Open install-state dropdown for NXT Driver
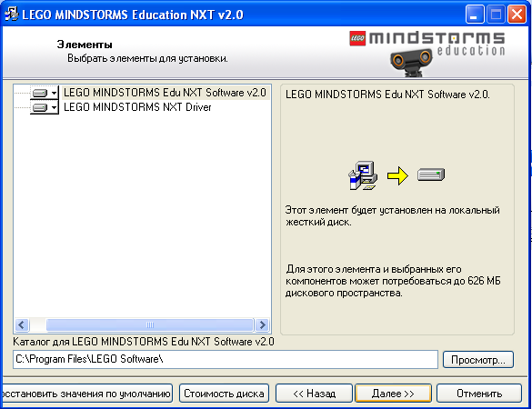Viewport: 532px width, 409px height. [x=45, y=107]
